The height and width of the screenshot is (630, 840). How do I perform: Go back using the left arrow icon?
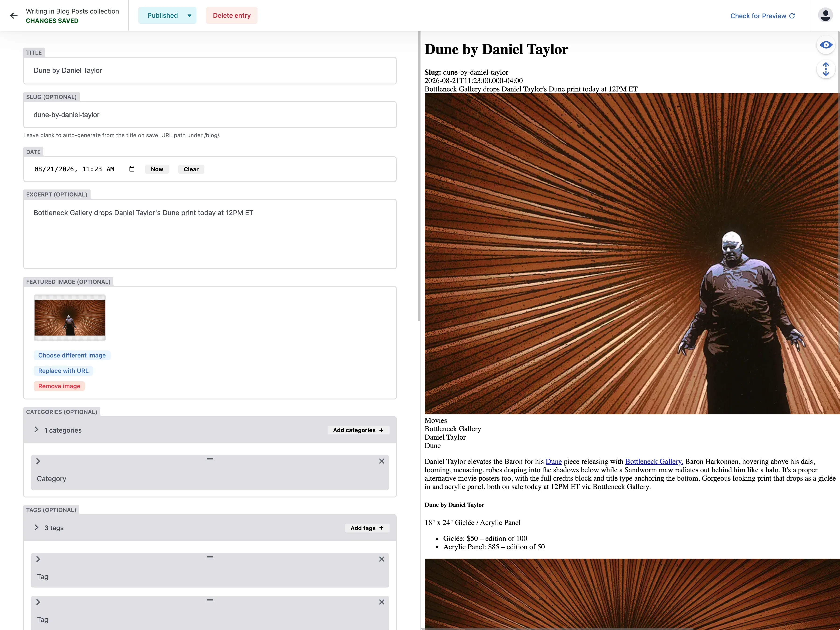tap(14, 16)
